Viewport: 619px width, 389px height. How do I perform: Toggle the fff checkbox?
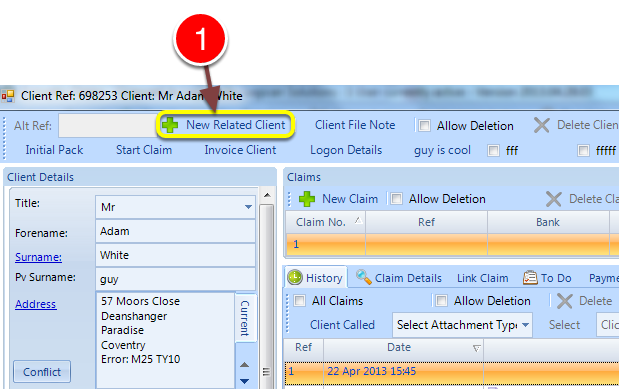click(x=493, y=150)
